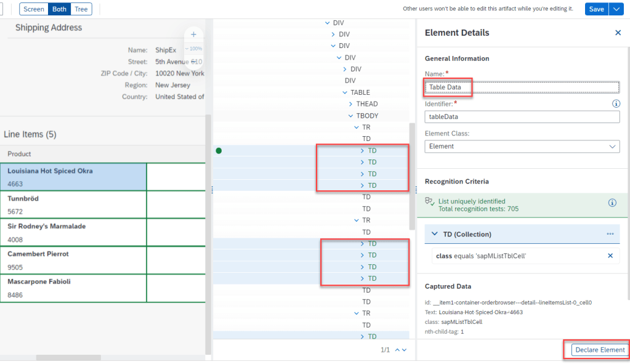Click the Recognition Criteria info icon
The height and width of the screenshot is (364, 630).
(612, 203)
